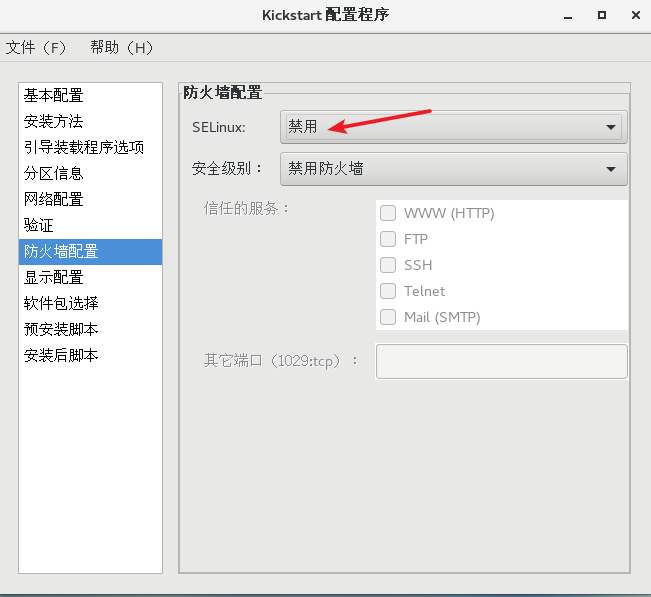Image resolution: width=651 pixels, height=597 pixels.
Task: Open 引导装载程序选项 section
Action: pos(91,147)
